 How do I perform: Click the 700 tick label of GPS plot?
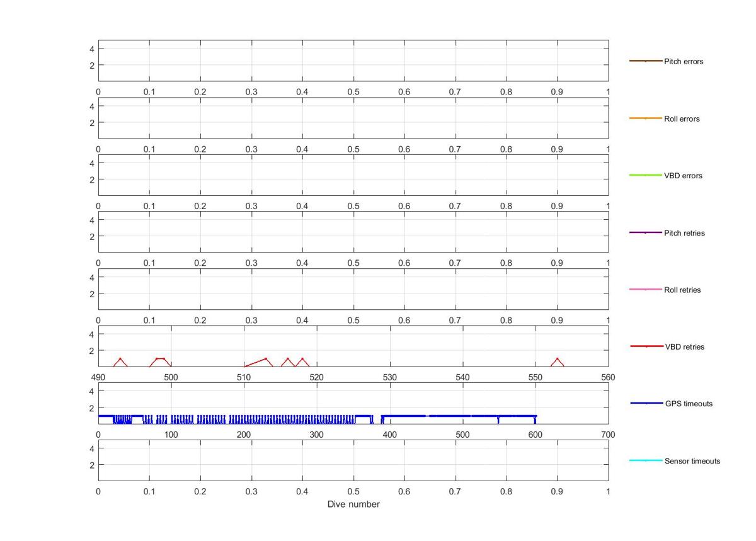pyautogui.click(x=609, y=435)
